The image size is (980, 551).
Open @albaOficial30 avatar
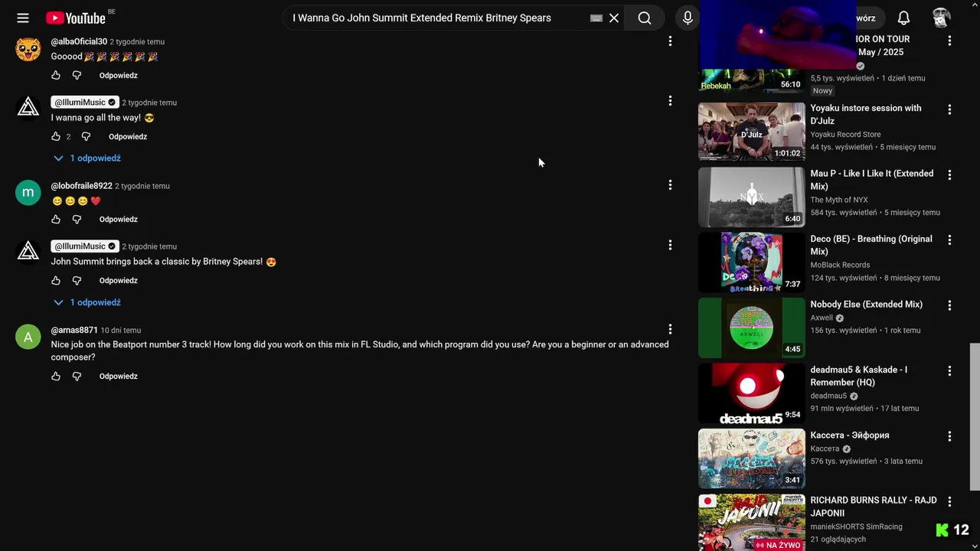(28, 49)
